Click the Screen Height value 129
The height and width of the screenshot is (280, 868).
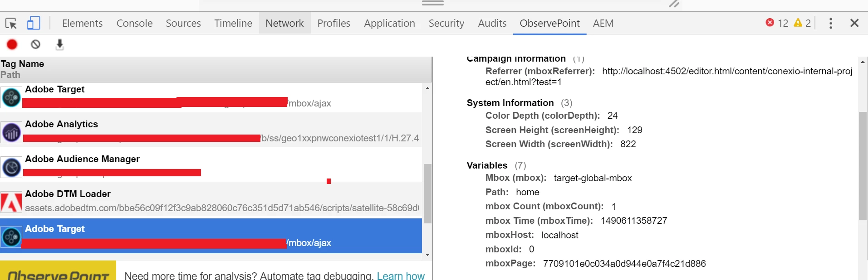634,130
